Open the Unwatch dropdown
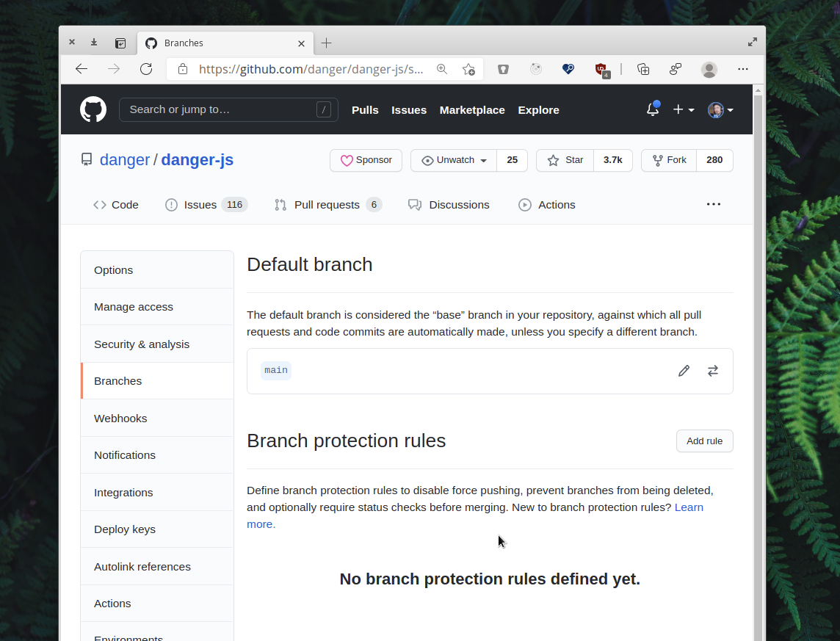This screenshot has height=641, width=840. (454, 160)
